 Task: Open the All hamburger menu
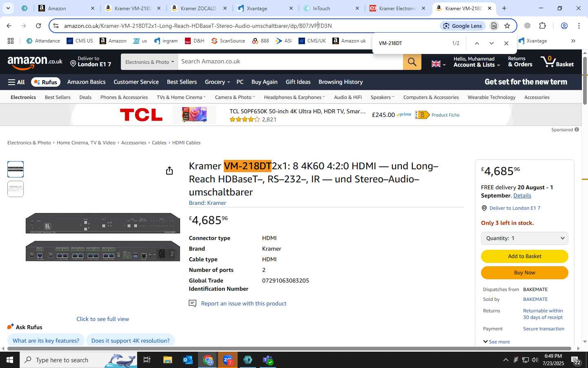point(16,82)
